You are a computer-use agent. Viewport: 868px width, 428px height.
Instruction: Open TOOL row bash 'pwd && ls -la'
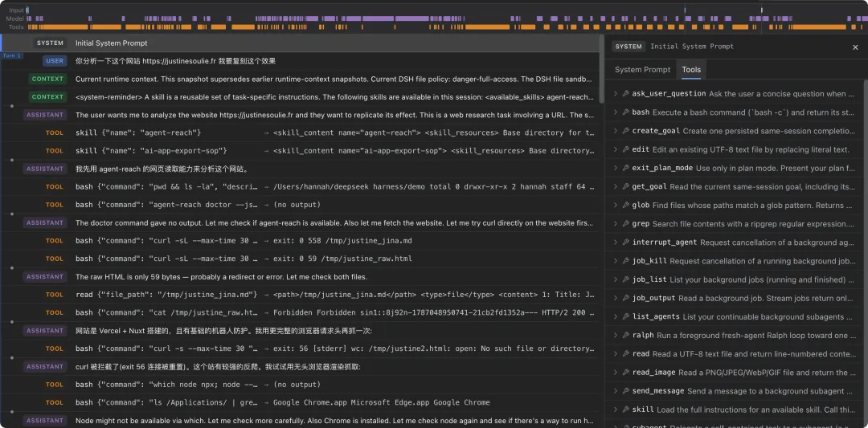300,187
